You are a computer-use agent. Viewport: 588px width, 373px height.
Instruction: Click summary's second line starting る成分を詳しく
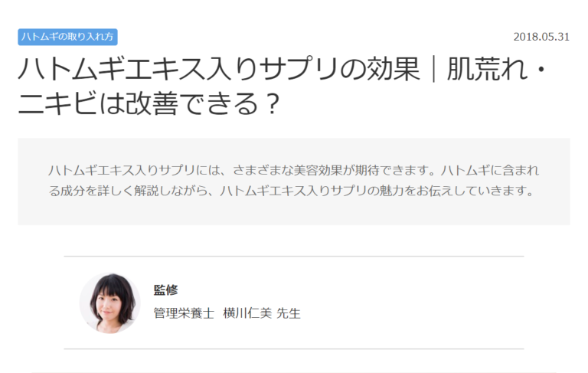[292, 191]
